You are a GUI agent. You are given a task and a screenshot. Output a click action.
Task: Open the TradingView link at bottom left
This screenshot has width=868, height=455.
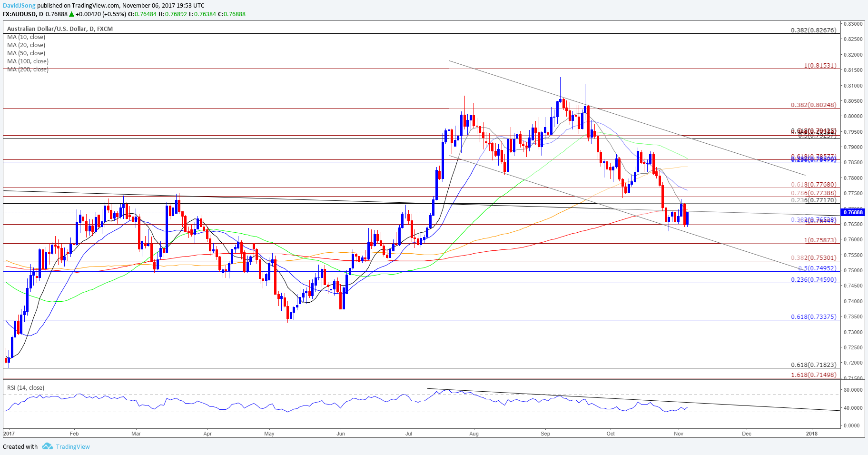(x=73, y=446)
